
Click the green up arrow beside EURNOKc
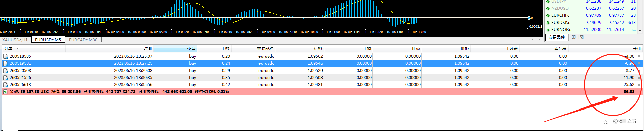pyautogui.click(x=548, y=30)
